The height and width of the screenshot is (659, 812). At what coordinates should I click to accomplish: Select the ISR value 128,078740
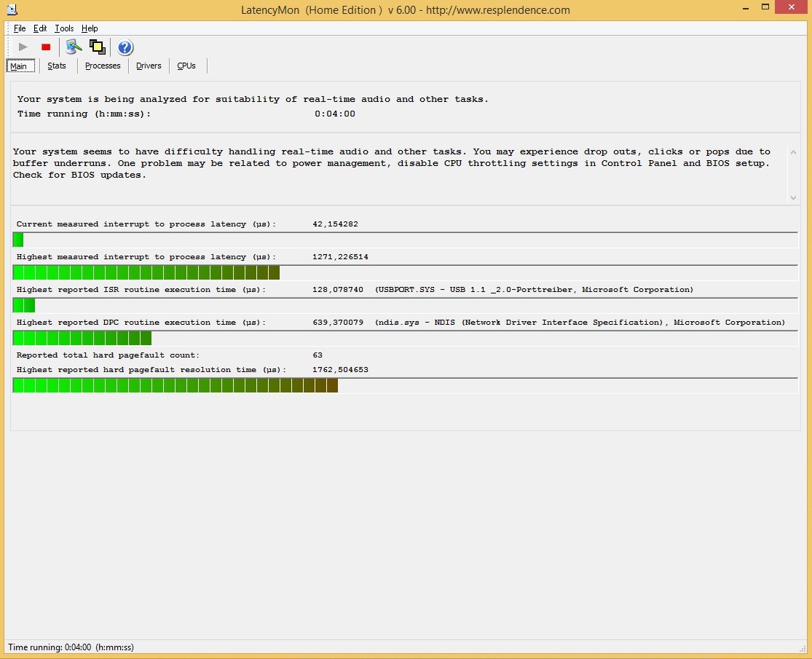tap(338, 289)
